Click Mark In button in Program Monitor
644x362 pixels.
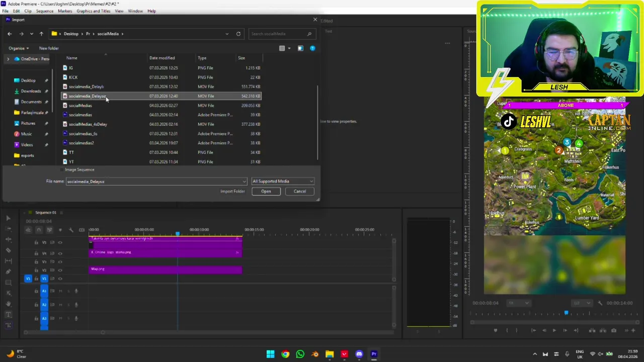507,330
